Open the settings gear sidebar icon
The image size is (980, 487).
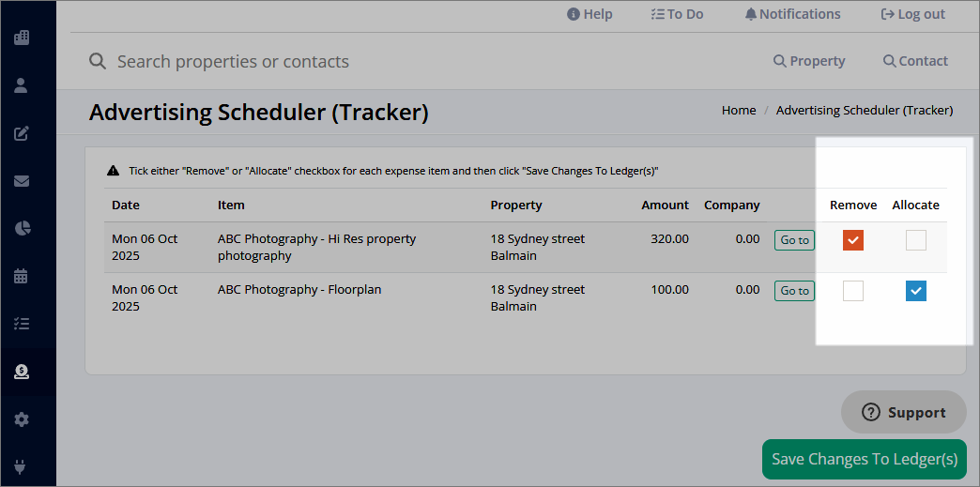click(x=22, y=419)
